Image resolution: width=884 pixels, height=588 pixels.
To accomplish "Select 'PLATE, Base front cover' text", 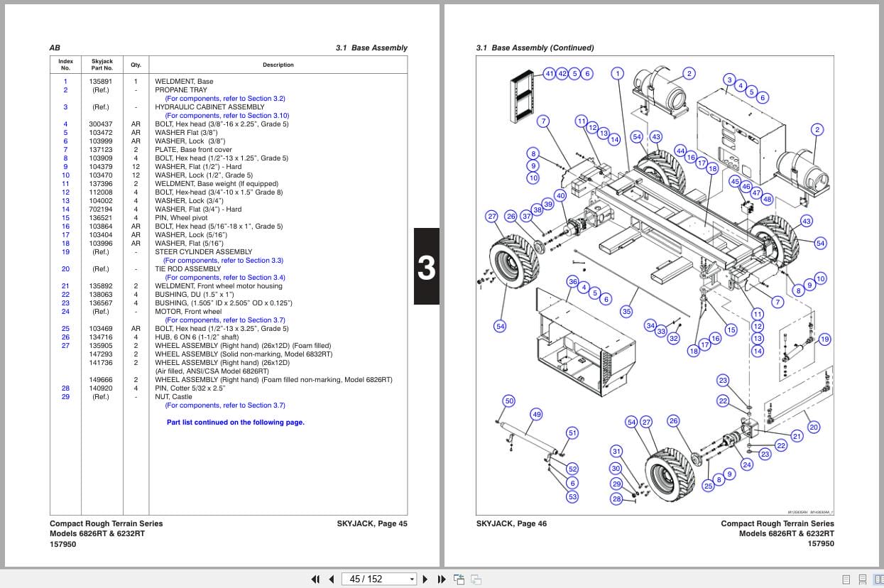I will [x=193, y=150].
